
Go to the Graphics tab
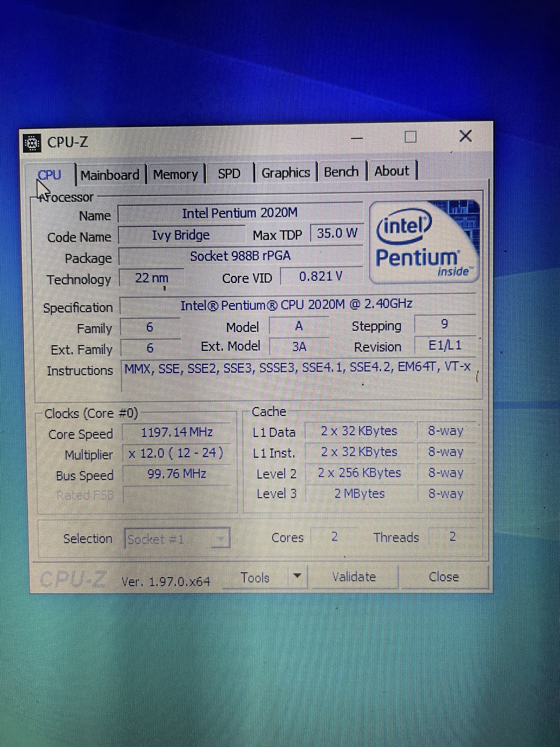click(286, 172)
